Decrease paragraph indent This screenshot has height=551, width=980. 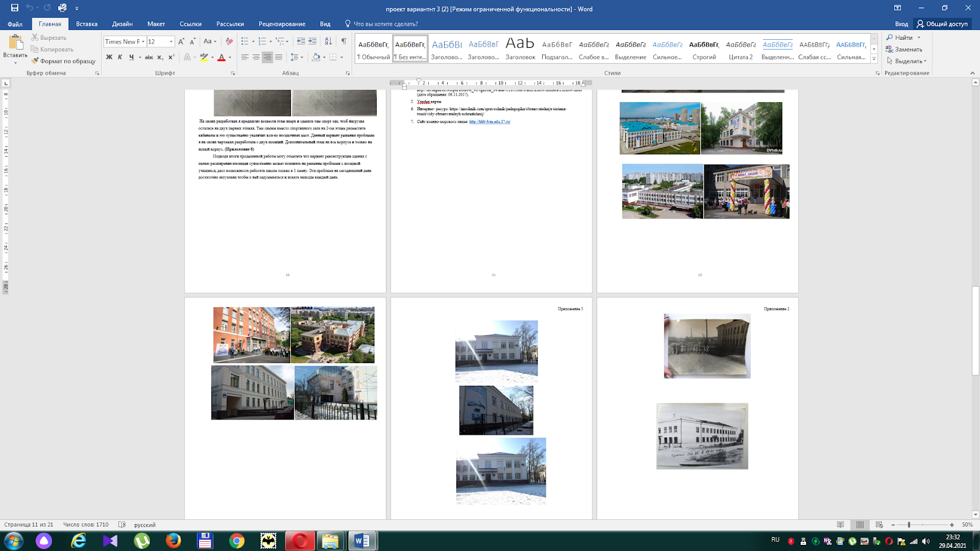click(x=301, y=41)
